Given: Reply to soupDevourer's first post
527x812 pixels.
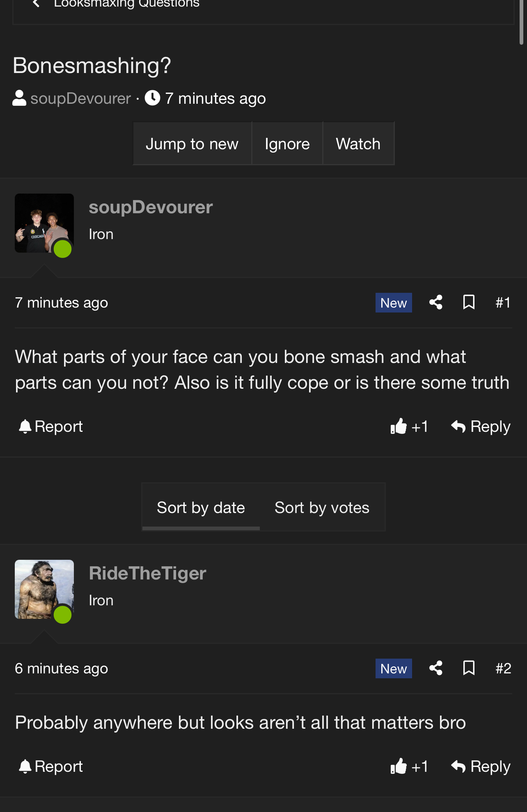Looking at the screenshot, I should tap(481, 427).
